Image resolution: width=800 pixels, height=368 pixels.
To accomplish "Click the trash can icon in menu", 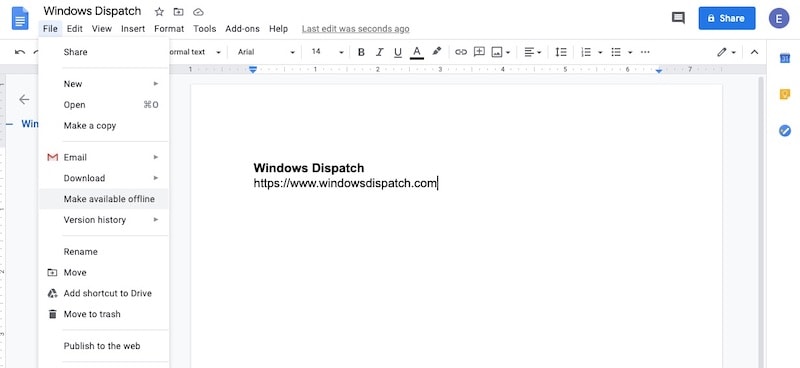I will [52, 314].
